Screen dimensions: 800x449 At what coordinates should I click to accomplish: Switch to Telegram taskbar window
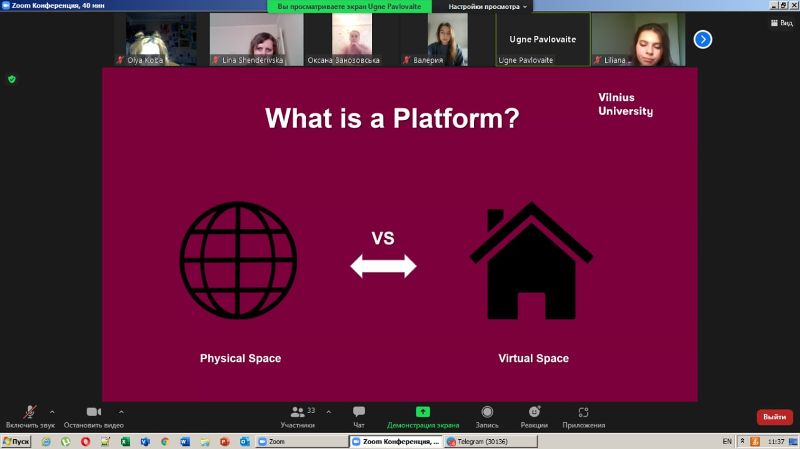(x=491, y=441)
